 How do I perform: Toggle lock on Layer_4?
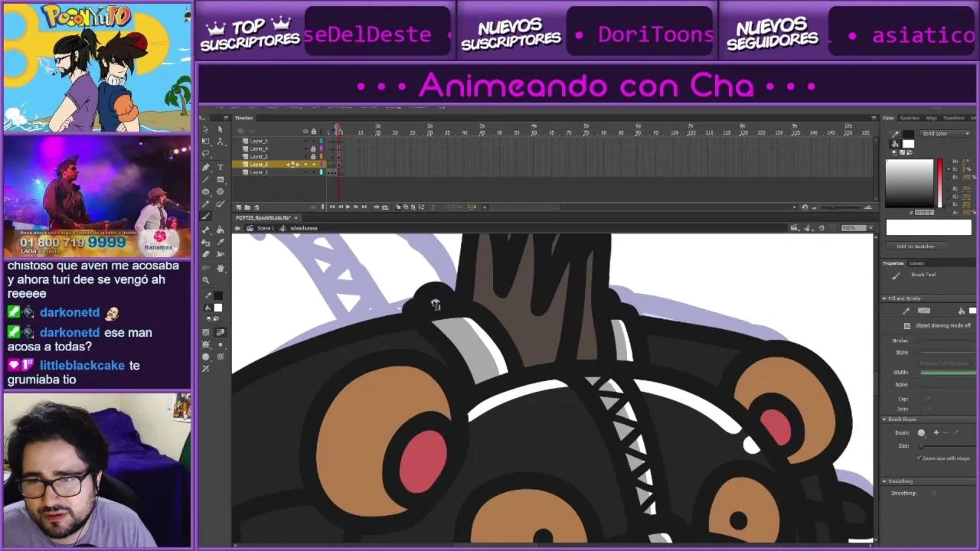[313, 148]
